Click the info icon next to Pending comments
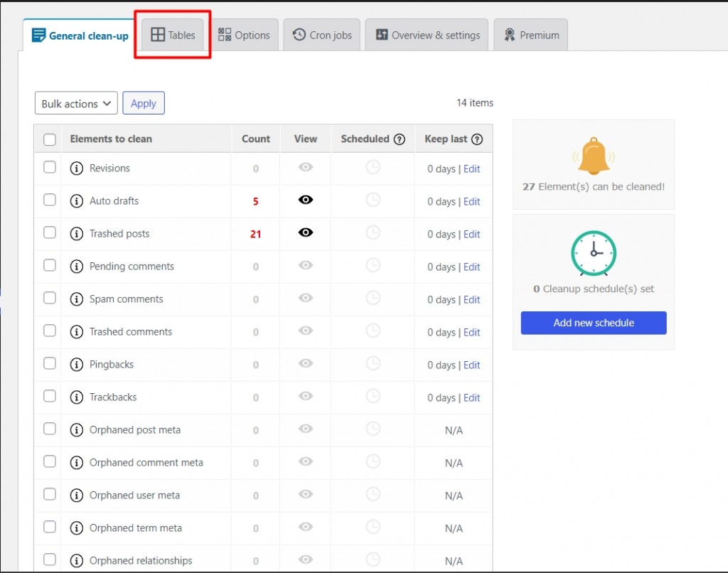Screen dimensions: 728x573 click(x=77, y=267)
